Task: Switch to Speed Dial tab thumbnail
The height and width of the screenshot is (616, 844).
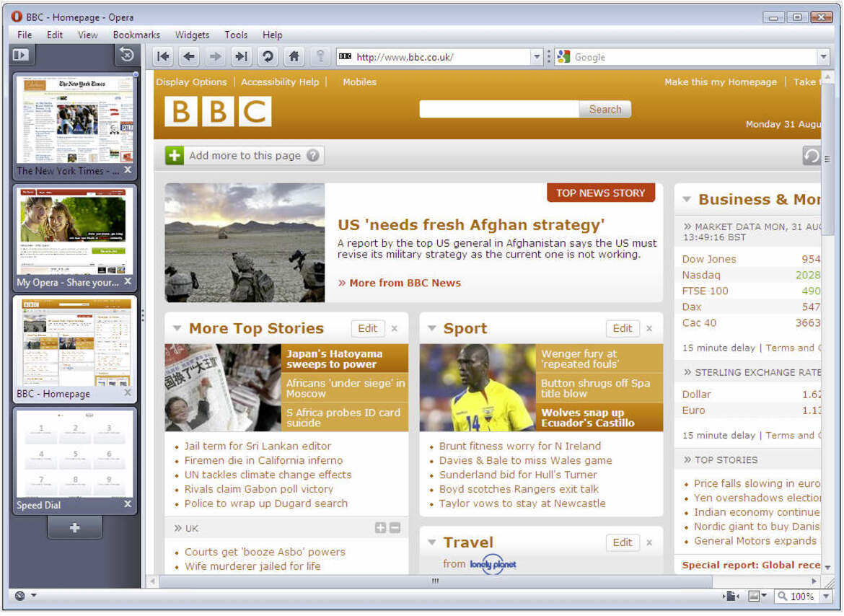Action: pos(75,454)
